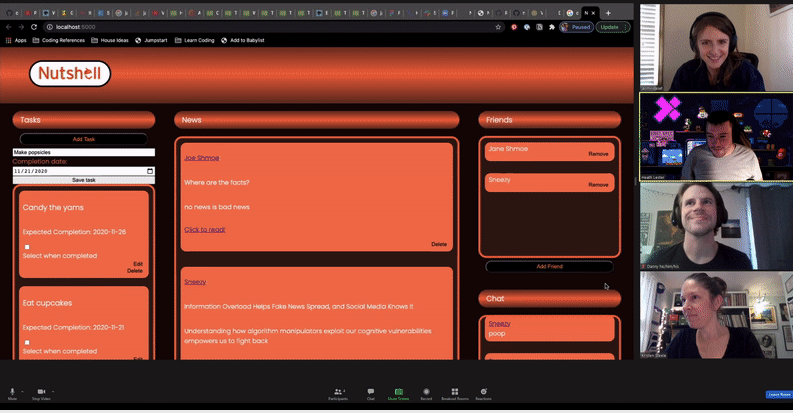Open the Joe Shmoe author link
Viewport: 793px width, 413px height.
click(x=202, y=158)
